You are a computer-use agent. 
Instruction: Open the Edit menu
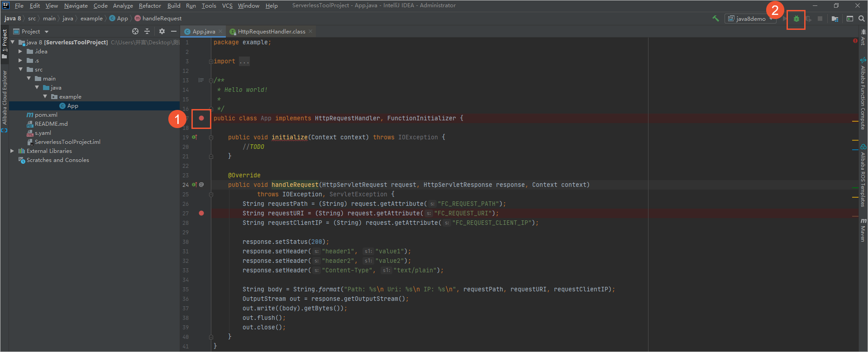coord(35,5)
